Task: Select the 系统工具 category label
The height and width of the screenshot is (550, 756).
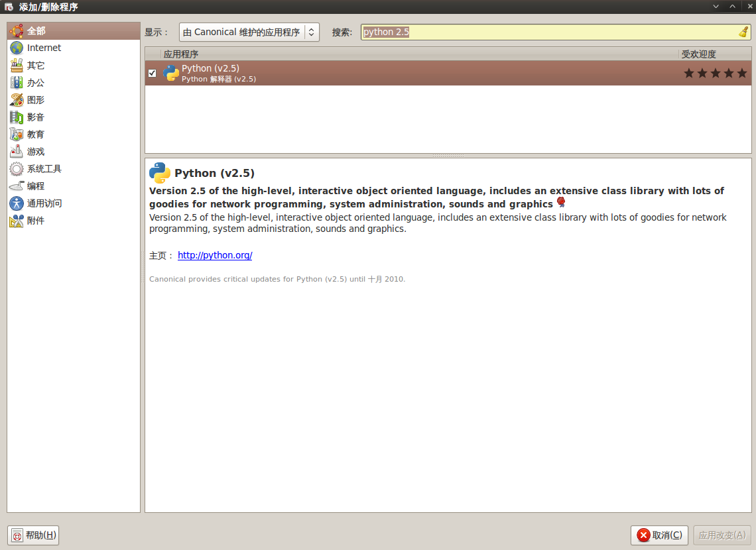Action: (44, 169)
